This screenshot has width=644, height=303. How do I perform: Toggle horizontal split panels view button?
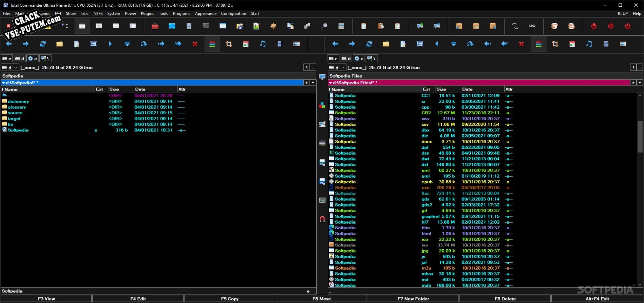coord(116,26)
